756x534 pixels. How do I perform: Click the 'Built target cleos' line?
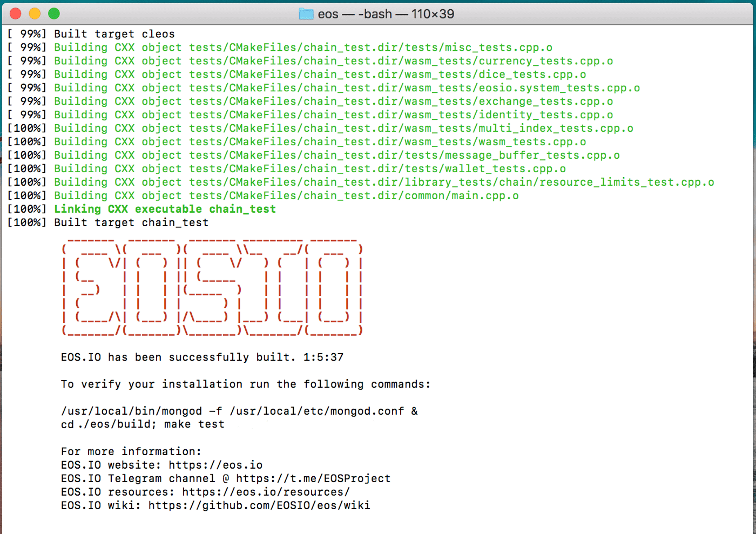(x=114, y=34)
